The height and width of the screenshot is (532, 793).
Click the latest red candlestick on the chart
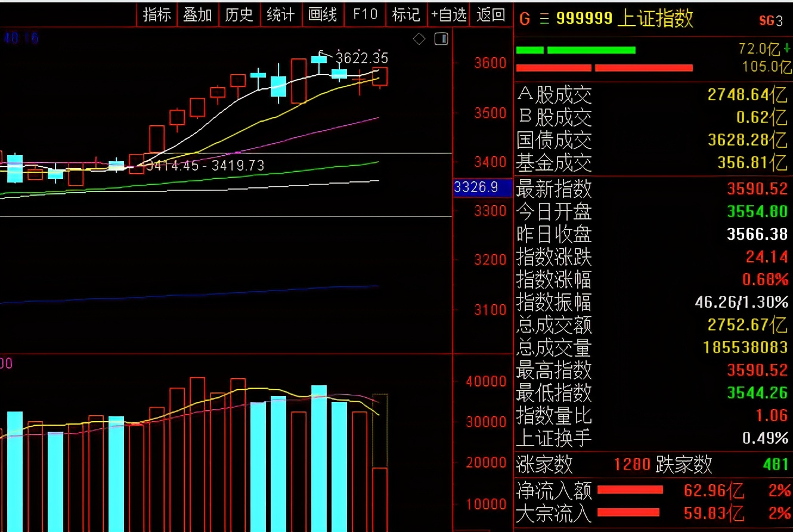click(380, 77)
